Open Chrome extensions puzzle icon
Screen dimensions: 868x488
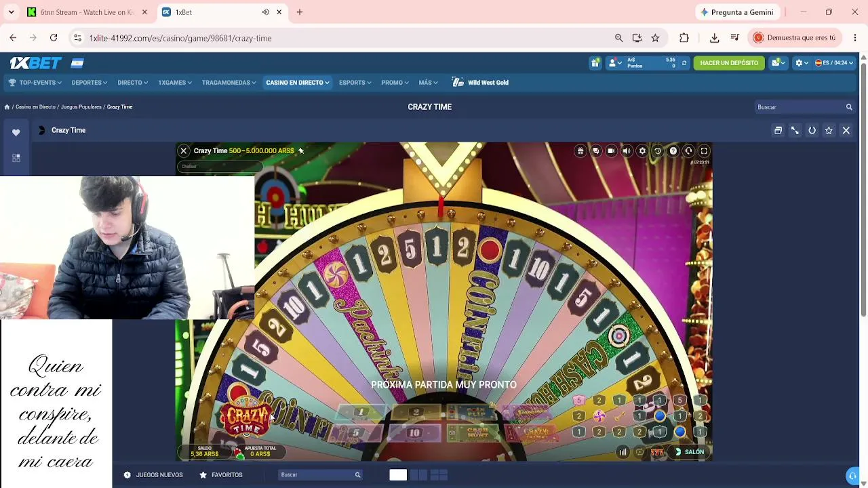pyautogui.click(x=684, y=38)
